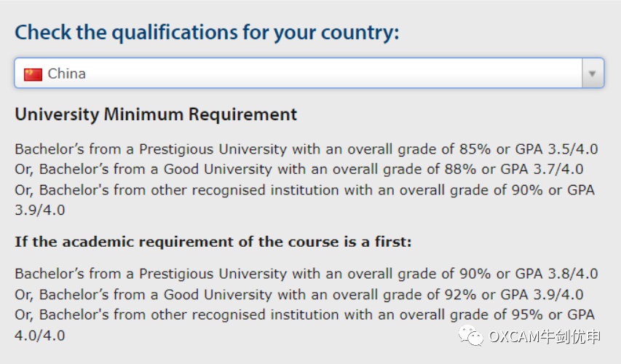Focus the empty area of country selector
The image size is (621, 364).
click(x=333, y=74)
